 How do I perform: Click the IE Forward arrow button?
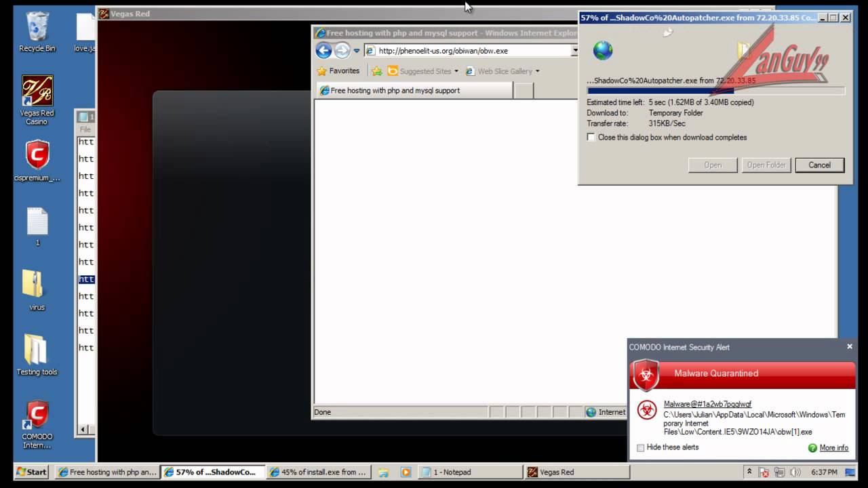(342, 50)
